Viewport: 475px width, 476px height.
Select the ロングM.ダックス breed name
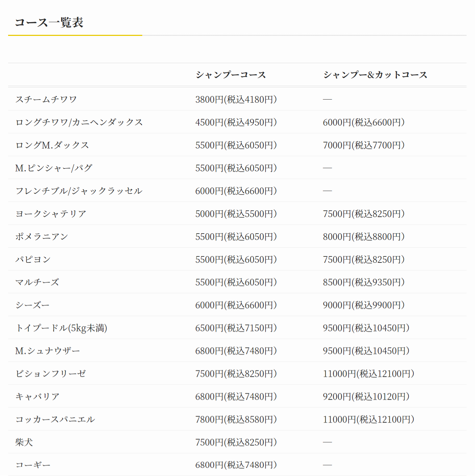52,145
